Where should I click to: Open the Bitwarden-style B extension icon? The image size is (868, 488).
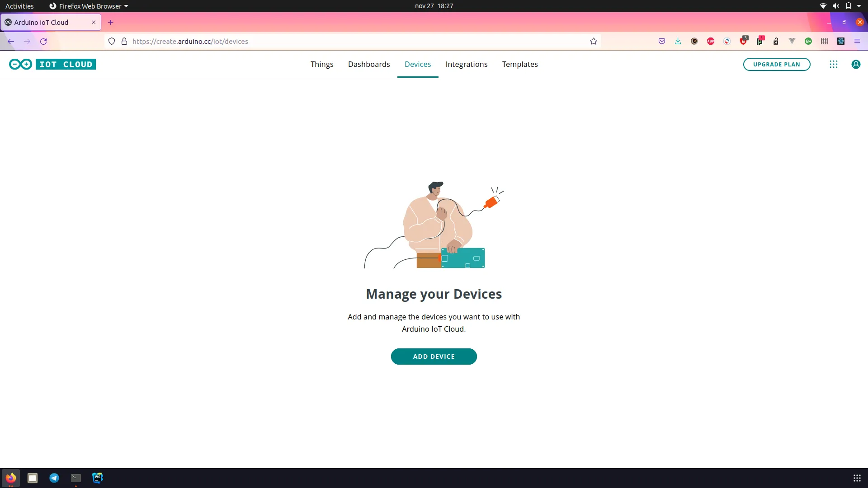click(808, 41)
